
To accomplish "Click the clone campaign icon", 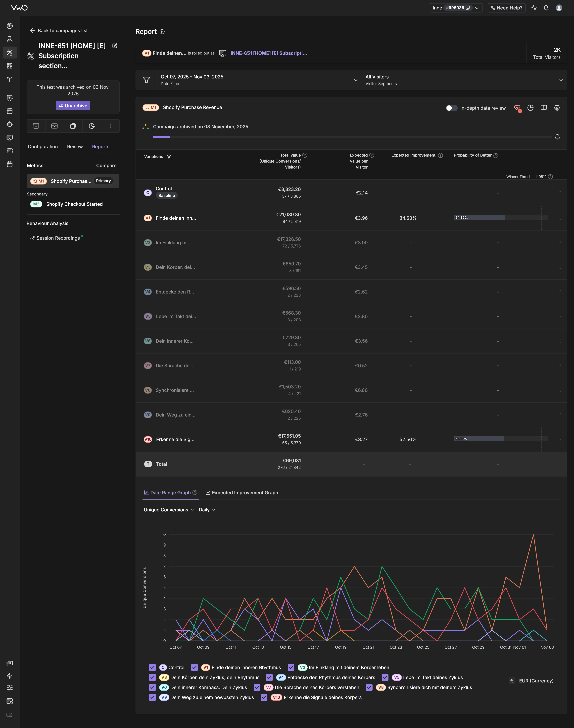I will point(73,126).
